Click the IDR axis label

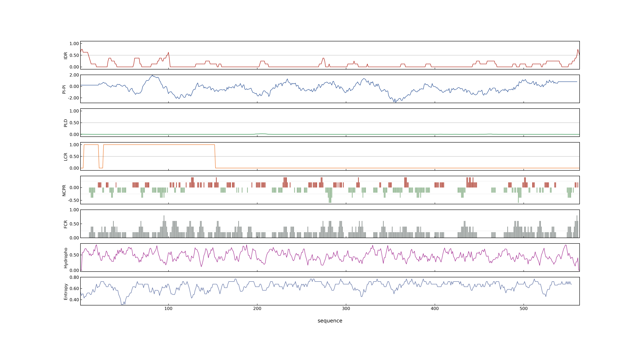click(66, 55)
